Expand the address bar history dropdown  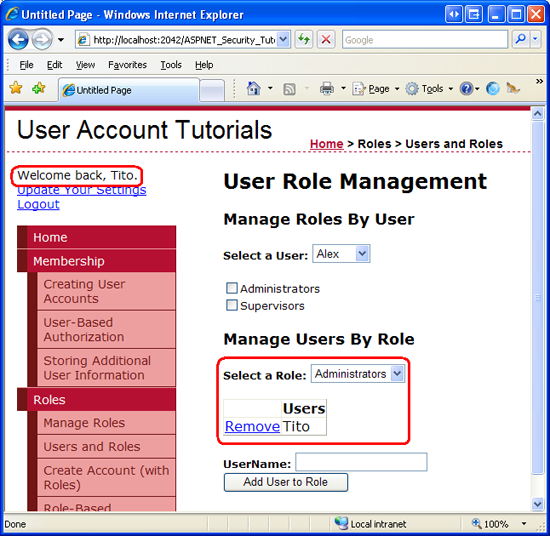[283, 39]
